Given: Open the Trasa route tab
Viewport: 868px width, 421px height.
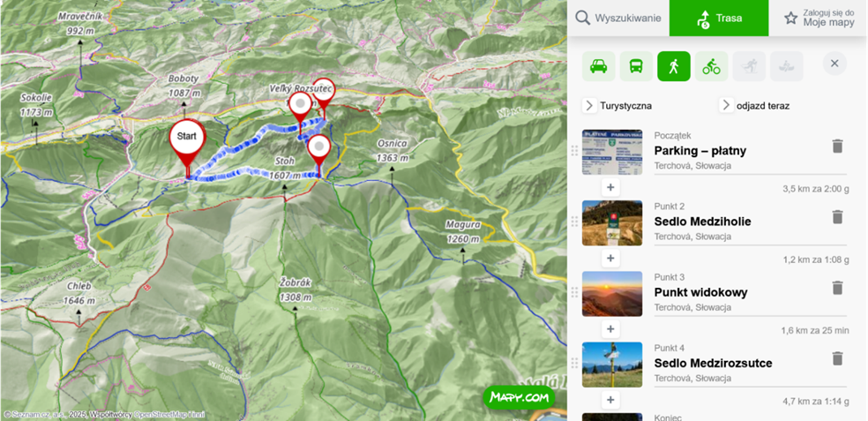Looking at the screenshot, I should [x=719, y=19].
